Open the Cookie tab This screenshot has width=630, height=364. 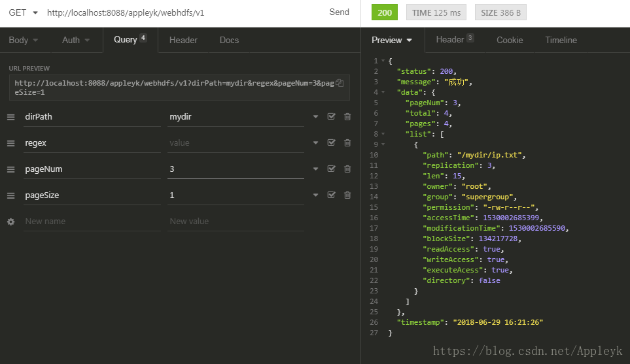(x=510, y=40)
